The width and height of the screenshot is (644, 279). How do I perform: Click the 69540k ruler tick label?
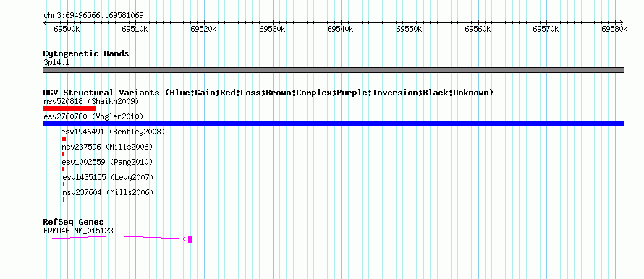(341, 29)
